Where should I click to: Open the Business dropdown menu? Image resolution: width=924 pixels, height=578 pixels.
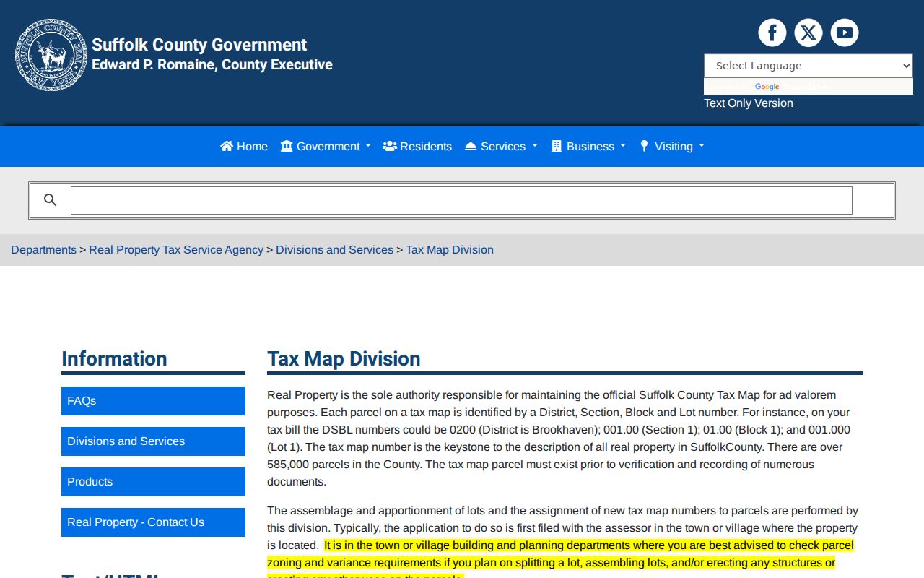588,146
